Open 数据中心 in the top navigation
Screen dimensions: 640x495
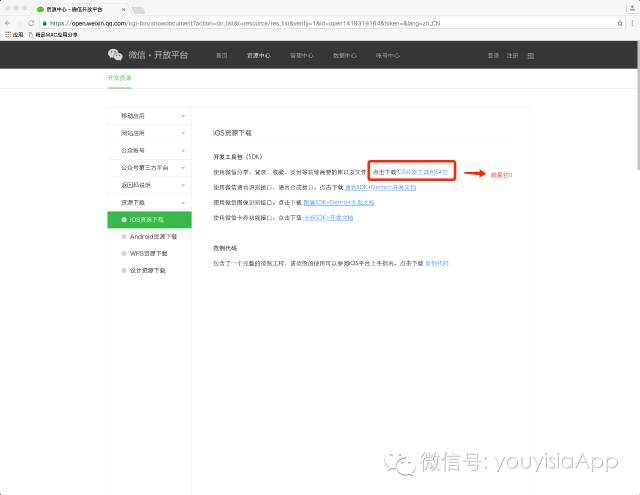coord(344,55)
